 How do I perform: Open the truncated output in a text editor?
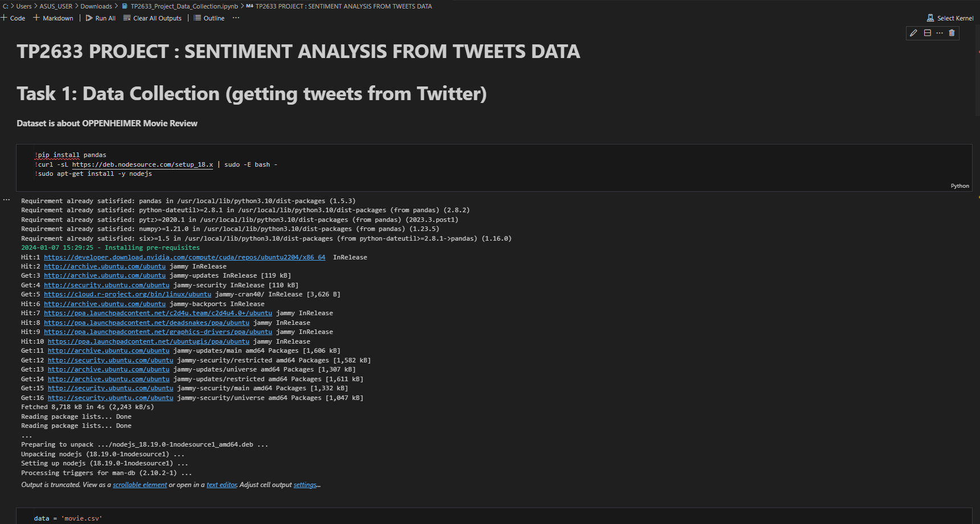pyautogui.click(x=221, y=484)
